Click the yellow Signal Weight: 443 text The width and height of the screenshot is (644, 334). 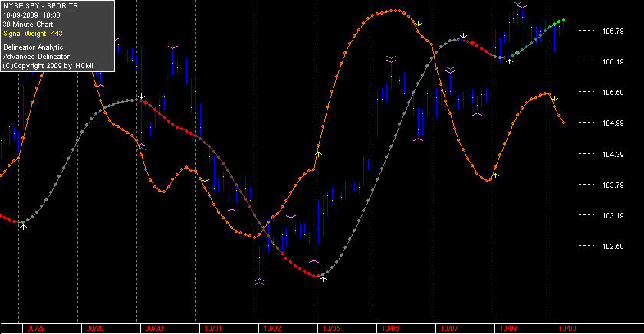click(33, 34)
